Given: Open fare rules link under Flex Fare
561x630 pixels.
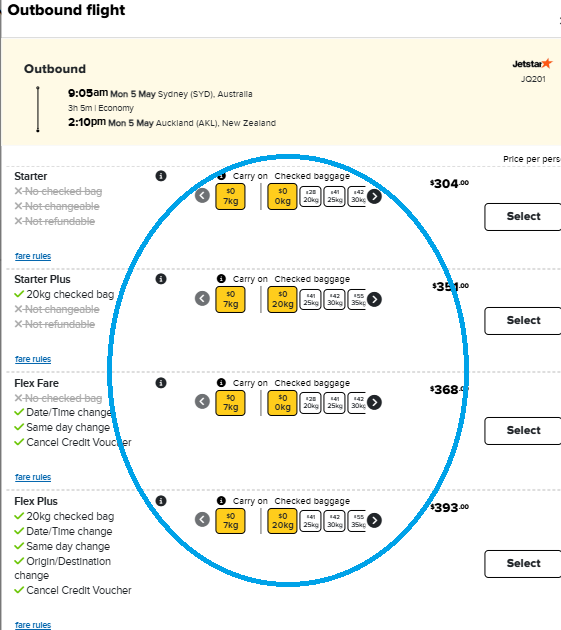Looking at the screenshot, I should click(x=33, y=477).
